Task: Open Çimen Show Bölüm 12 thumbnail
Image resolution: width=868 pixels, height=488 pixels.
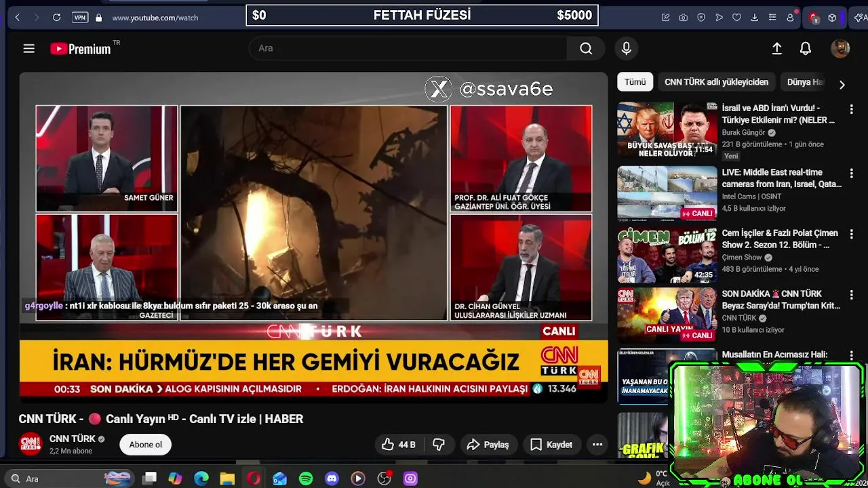Action: coord(667,255)
